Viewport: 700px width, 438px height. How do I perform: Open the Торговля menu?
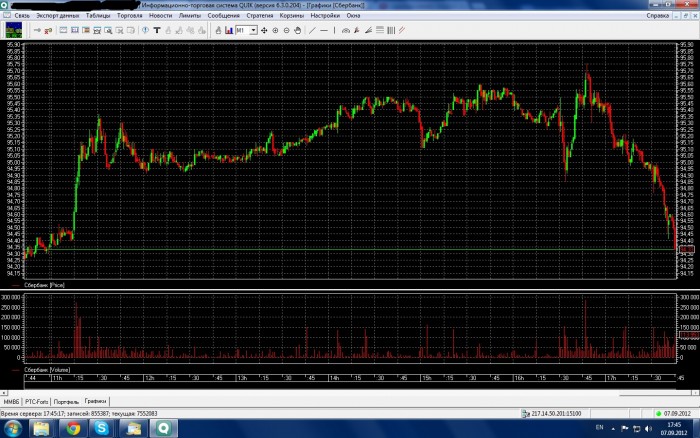point(129,16)
